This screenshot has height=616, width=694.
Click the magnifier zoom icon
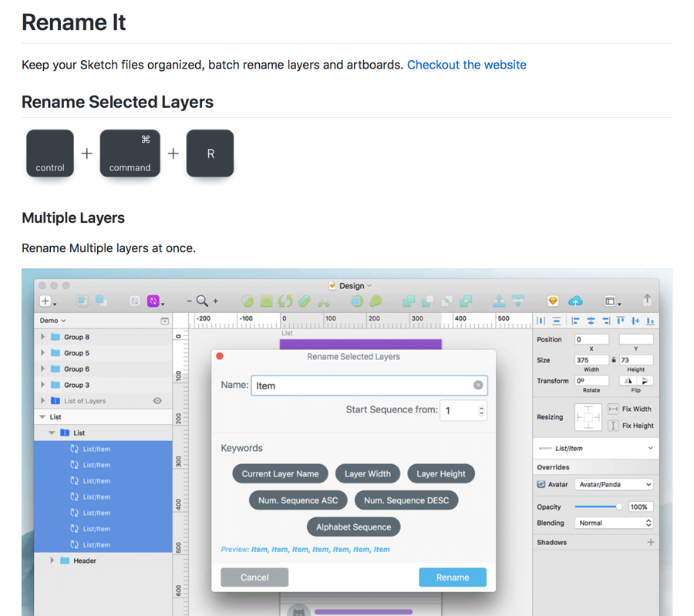(202, 301)
